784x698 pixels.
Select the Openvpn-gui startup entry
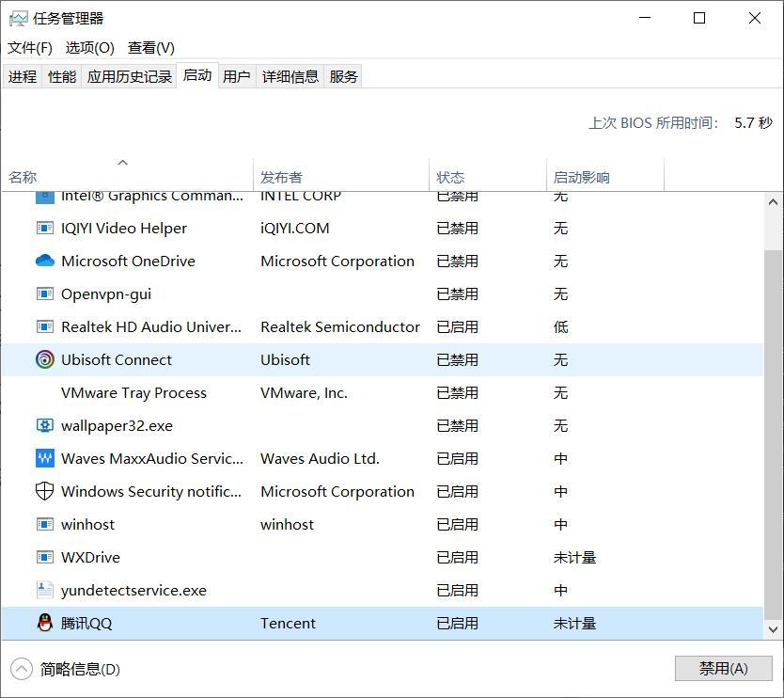[106, 294]
